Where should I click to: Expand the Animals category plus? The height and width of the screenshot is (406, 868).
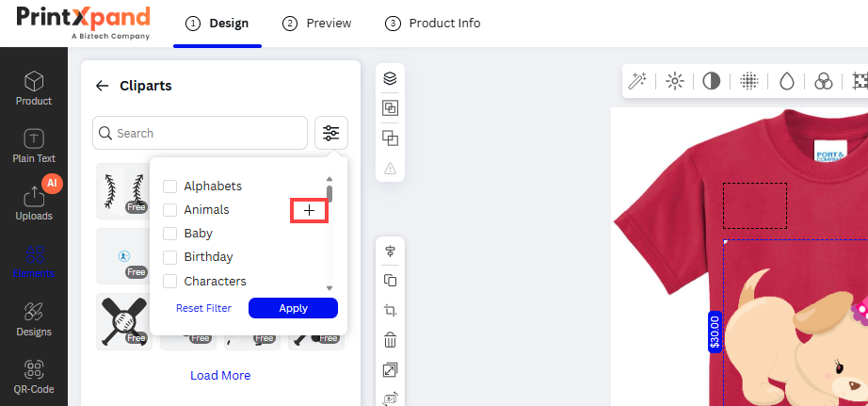click(x=310, y=210)
